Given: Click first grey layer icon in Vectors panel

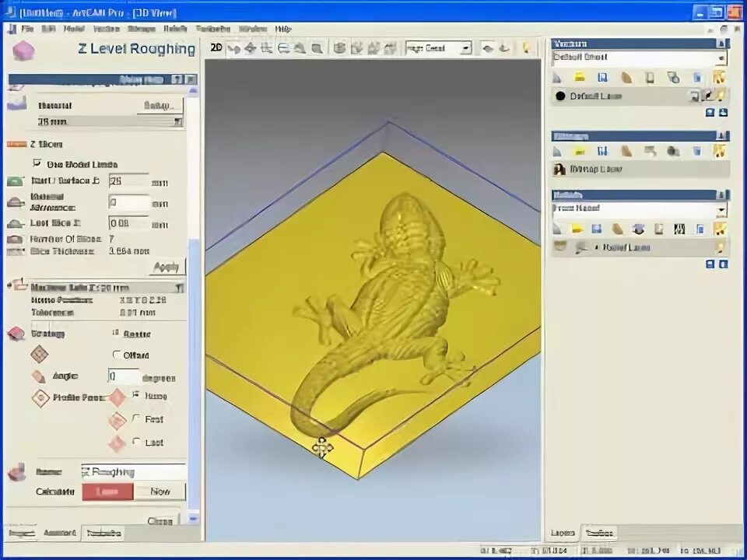Looking at the screenshot, I should point(557,77).
